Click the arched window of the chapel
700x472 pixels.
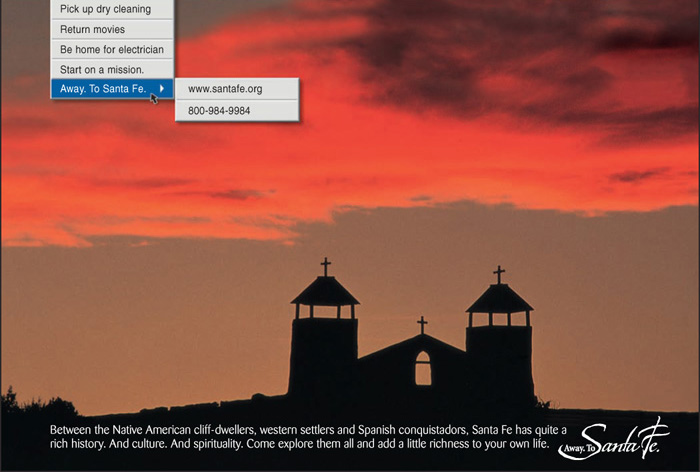pos(423,369)
